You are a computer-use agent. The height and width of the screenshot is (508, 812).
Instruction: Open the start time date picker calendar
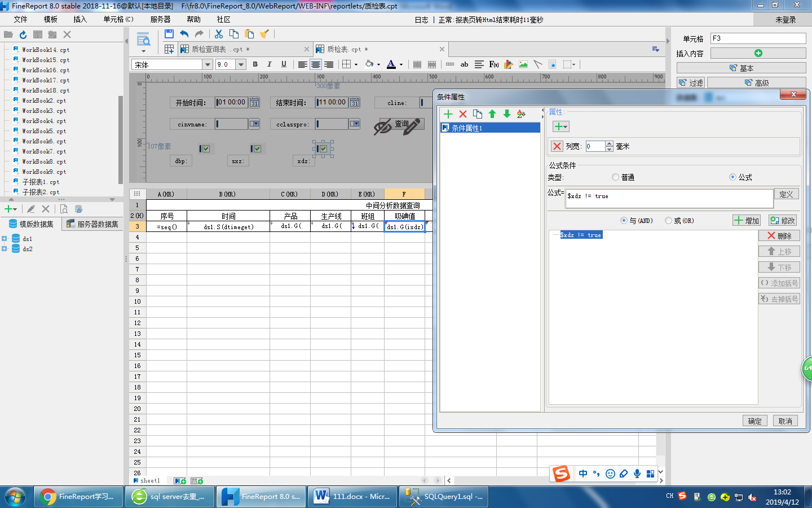[254, 103]
